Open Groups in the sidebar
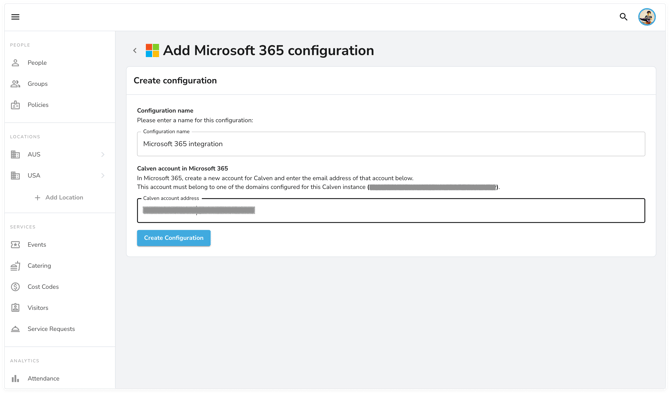The image size is (670, 394). coord(38,84)
